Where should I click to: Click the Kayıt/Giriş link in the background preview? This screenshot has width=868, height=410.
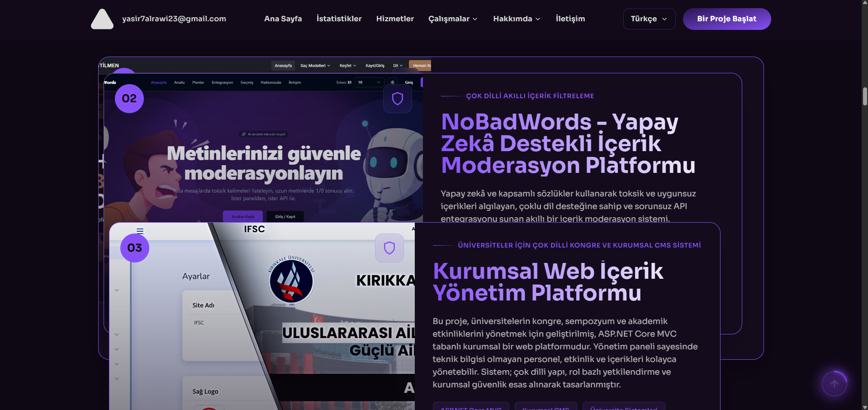(375, 66)
